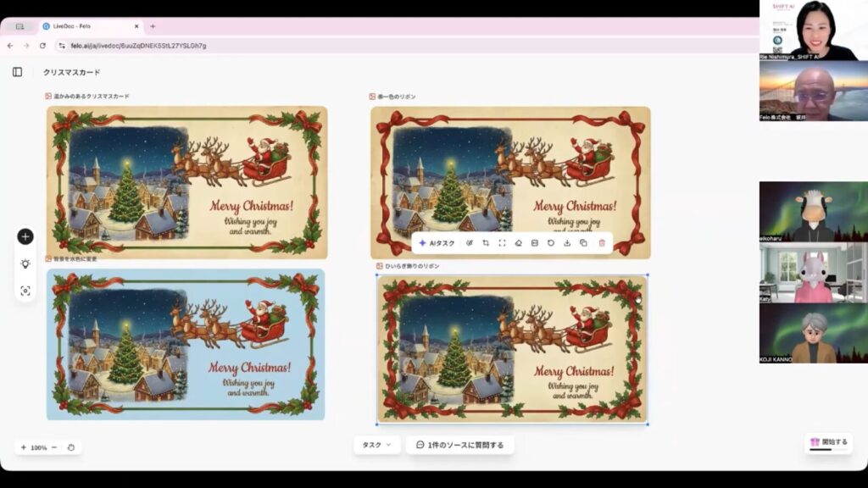Click the black plus add button

coord(25,236)
